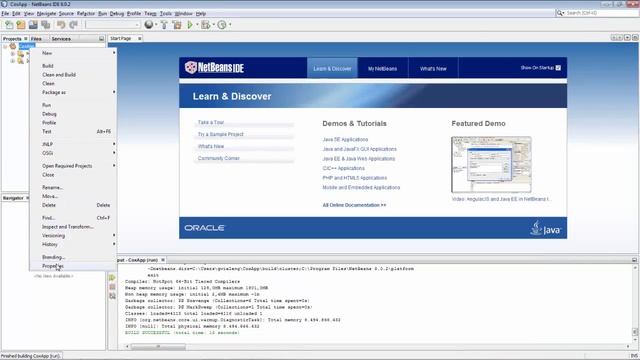Switch to the My NetBeans tab
This screenshot has width=640, height=360.
(382, 69)
